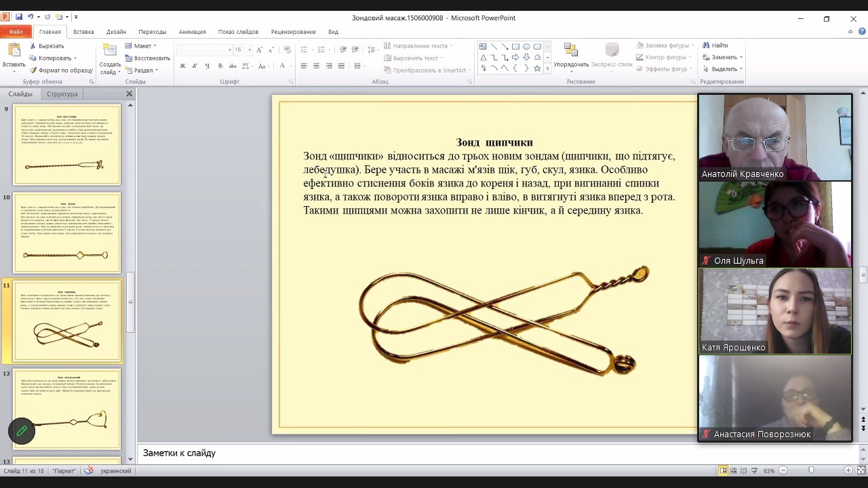
Task: Switch to the Вставка (Insert) tab
Action: click(x=84, y=32)
